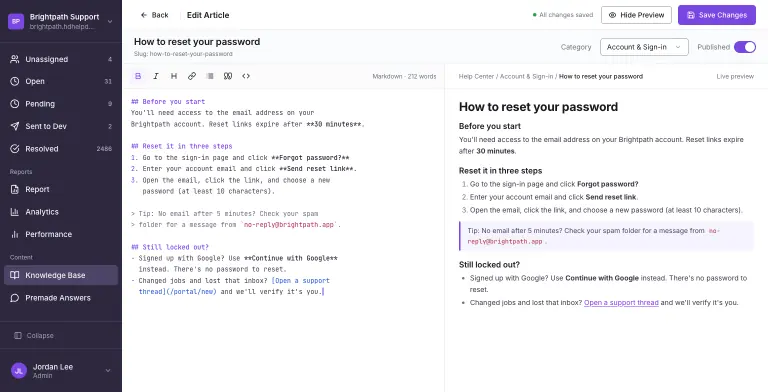
Task: Click the All changes saved status
Action: pos(563,15)
